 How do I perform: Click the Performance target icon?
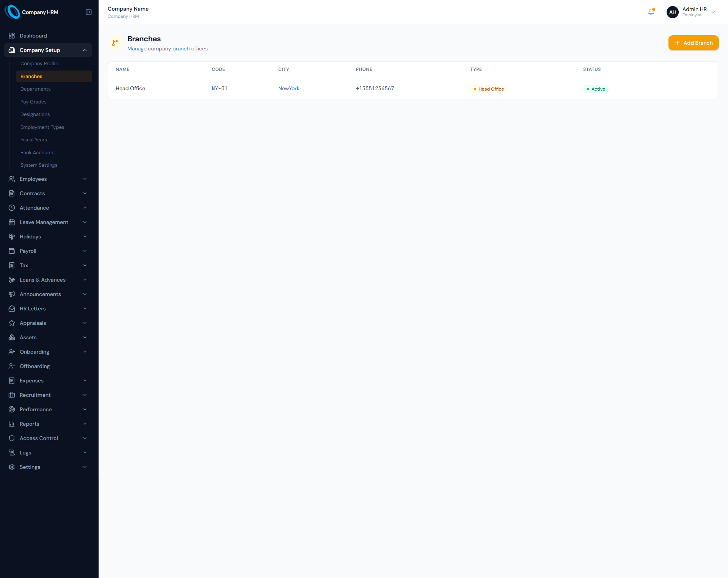tap(12, 409)
